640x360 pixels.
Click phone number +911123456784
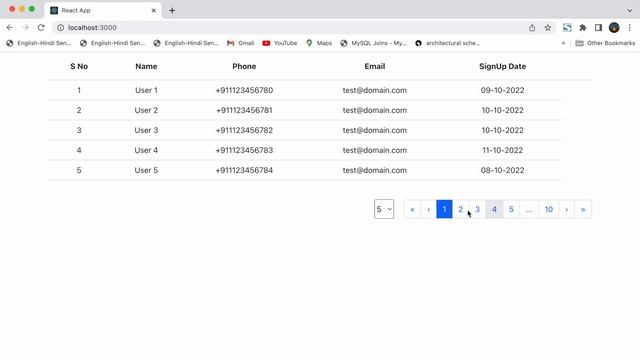[244, 170]
